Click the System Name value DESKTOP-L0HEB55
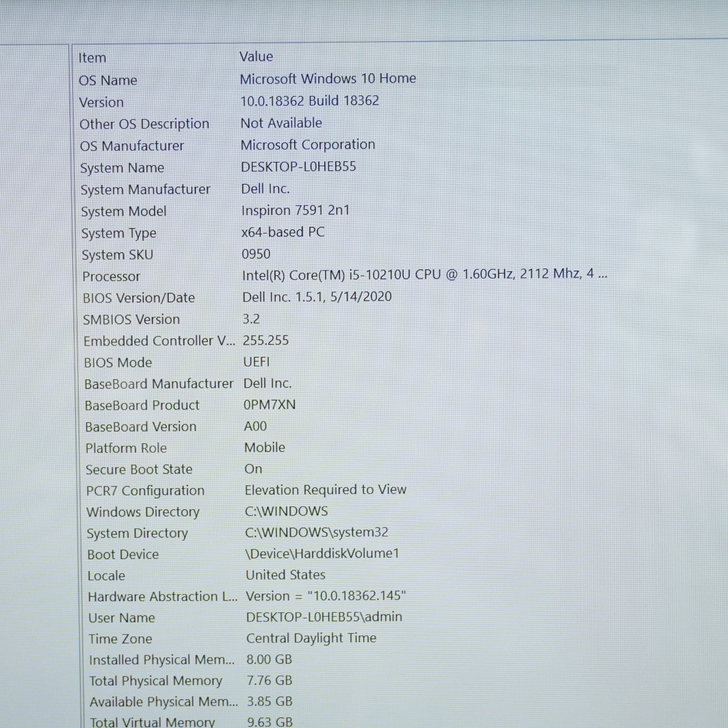The width and height of the screenshot is (728, 728). (x=298, y=166)
